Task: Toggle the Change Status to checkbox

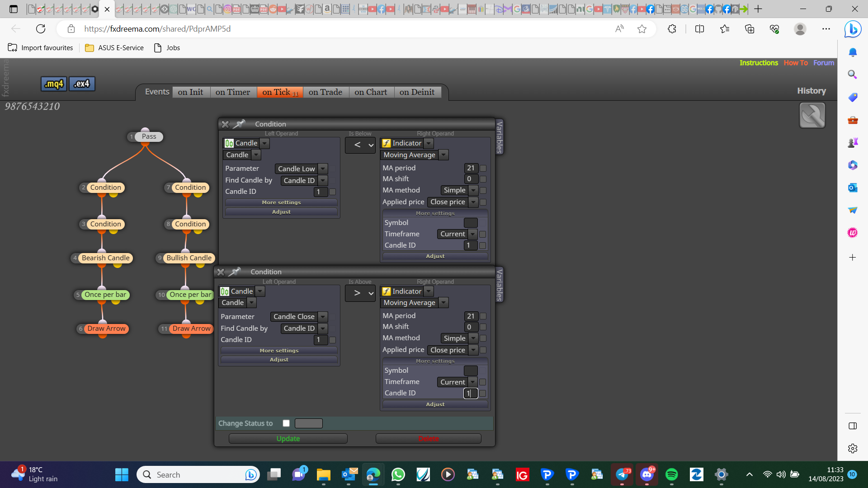Action: click(286, 423)
